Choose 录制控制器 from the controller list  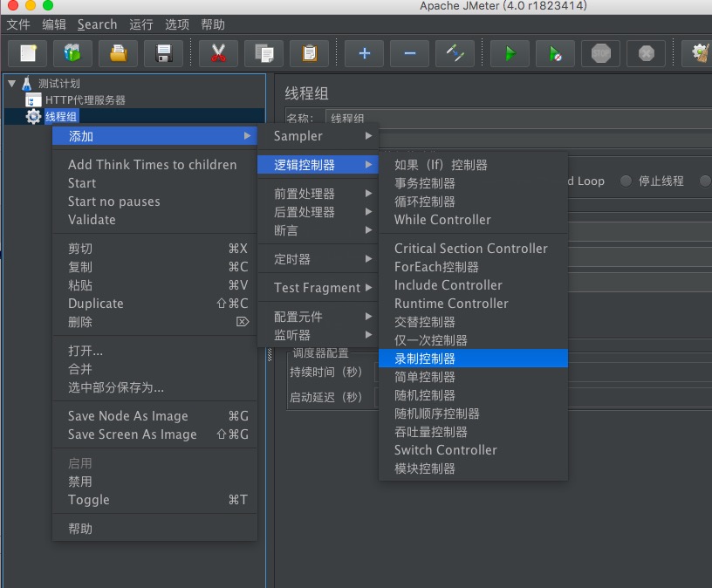coord(473,359)
